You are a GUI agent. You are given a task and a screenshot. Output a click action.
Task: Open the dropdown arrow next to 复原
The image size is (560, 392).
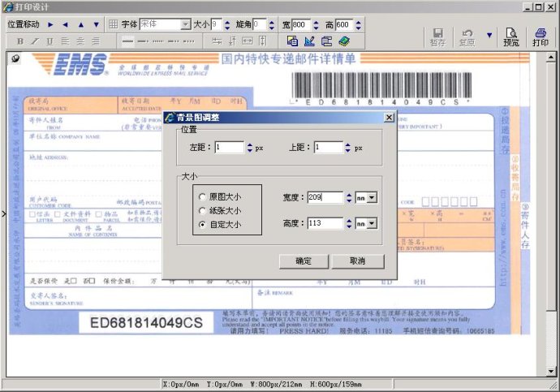[x=489, y=36]
